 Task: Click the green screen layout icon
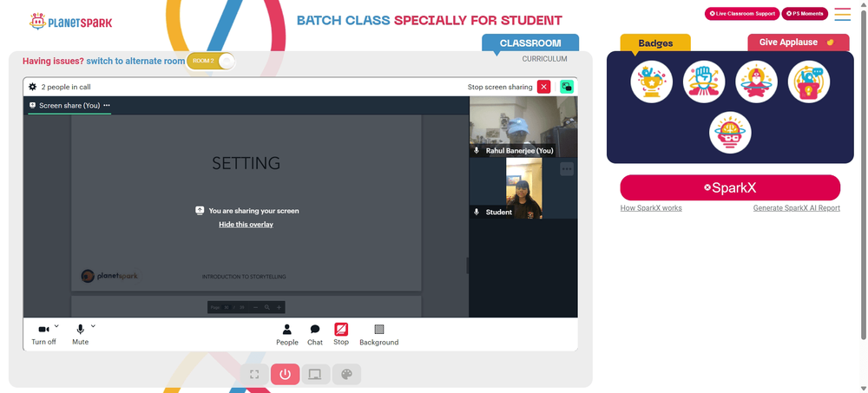tap(566, 87)
